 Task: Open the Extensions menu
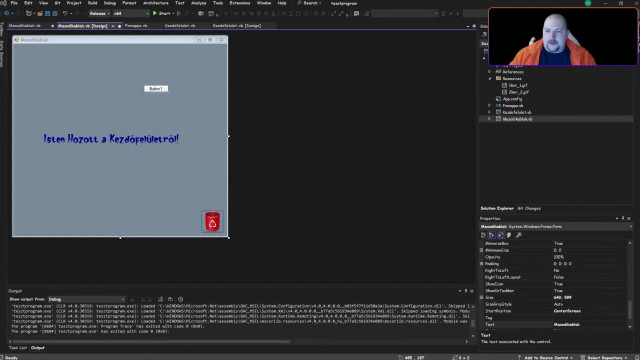click(240, 3)
